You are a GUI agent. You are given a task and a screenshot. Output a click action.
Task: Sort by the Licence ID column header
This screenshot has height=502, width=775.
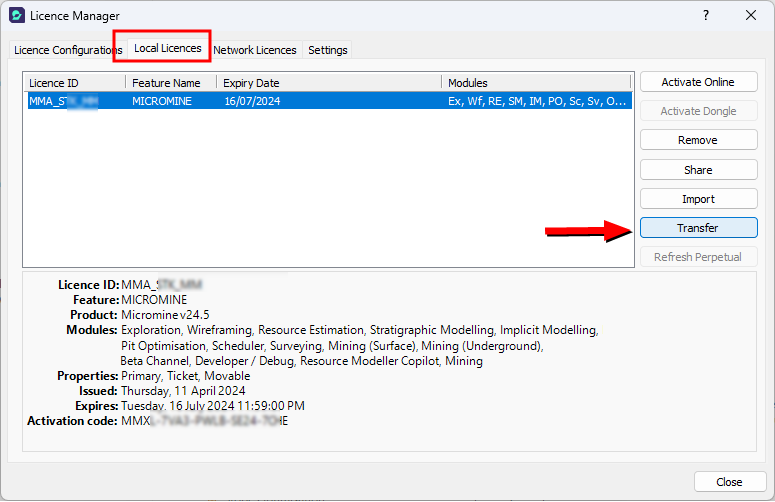[x=75, y=83]
